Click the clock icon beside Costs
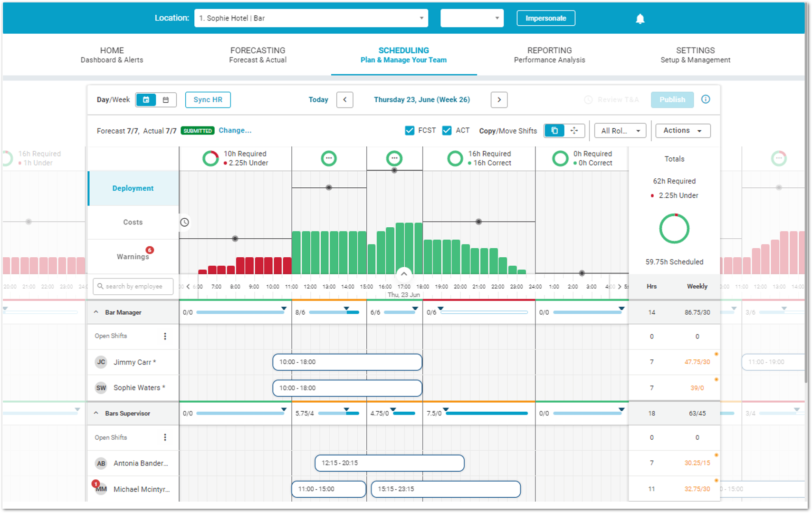Image resolution: width=812 pixels, height=513 pixels. (x=185, y=222)
